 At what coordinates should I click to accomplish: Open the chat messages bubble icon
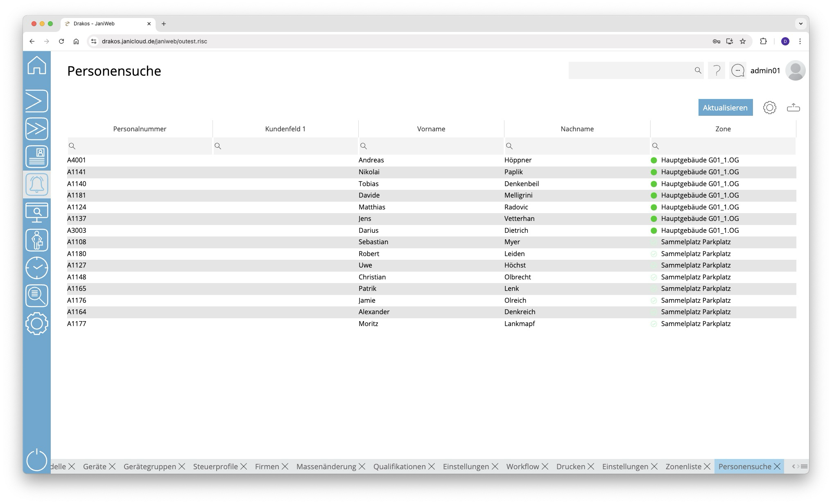737,70
